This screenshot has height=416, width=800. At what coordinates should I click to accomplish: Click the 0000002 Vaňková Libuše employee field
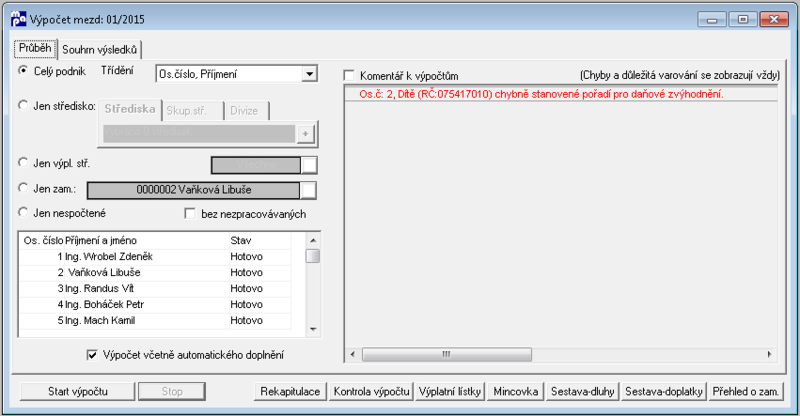pos(193,190)
